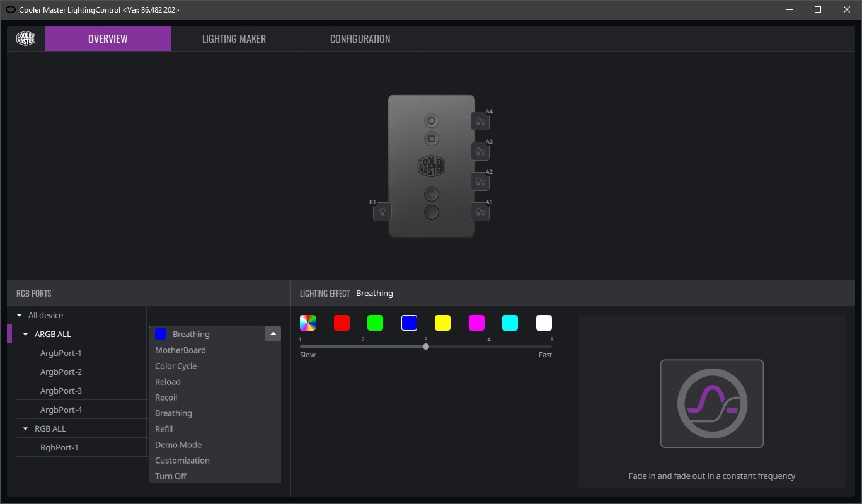Screen dimensions: 862x504
Task: Open the multicolor custom color picker swatch
Action: [x=307, y=323]
